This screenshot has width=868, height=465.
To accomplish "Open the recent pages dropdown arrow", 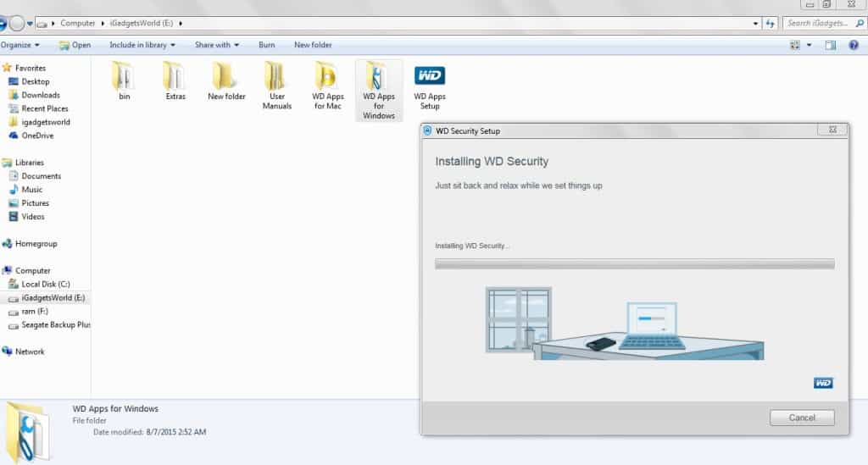I will coord(30,24).
